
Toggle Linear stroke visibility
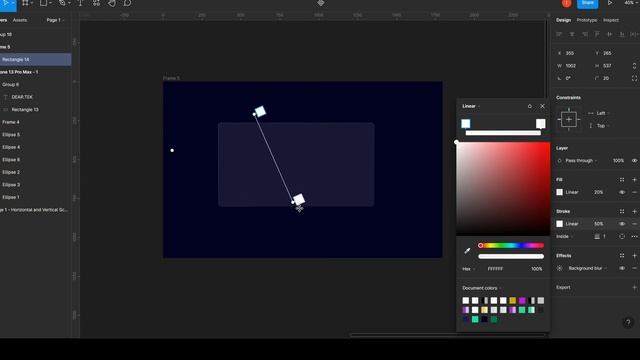point(622,224)
